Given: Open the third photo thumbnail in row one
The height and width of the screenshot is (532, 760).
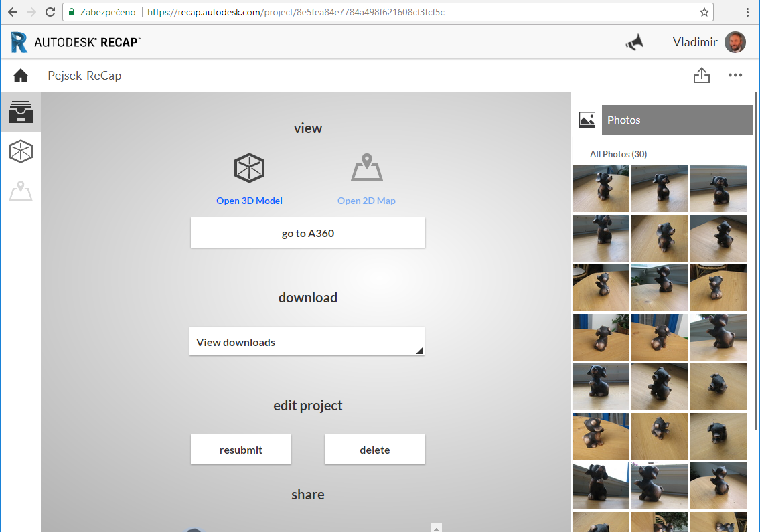Looking at the screenshot, I should tap(718, 189).
